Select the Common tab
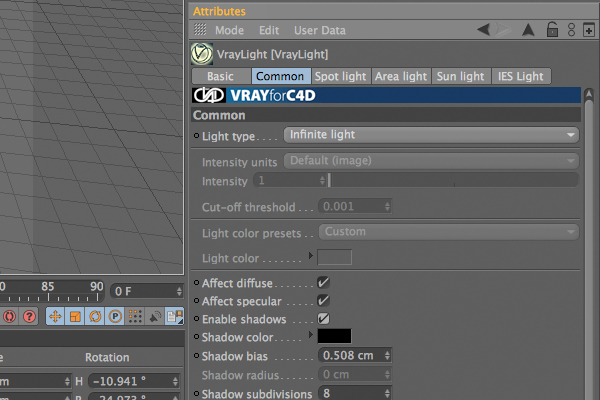 pyautogui.click(x=280, y=76)
